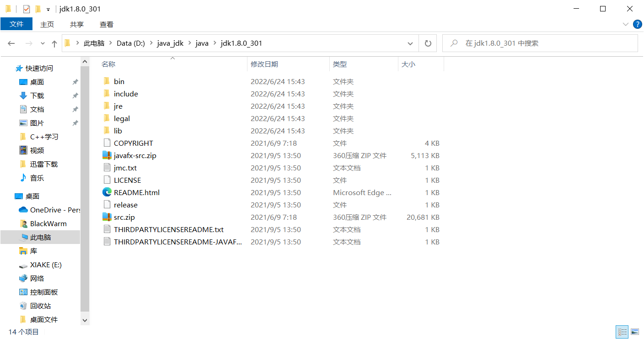Select 快速访问 in the navigation pane
The width and height of the screenshot is (644, 339).
click(40, 68)
